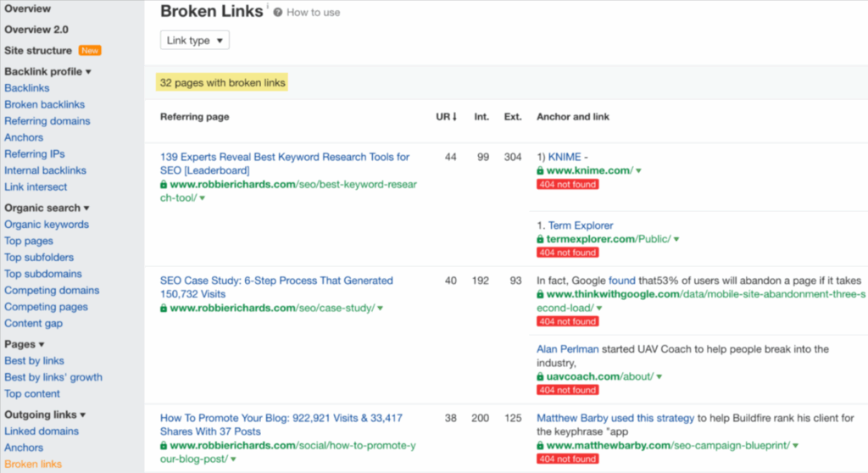
Task: Click the question mark icon beside How to use
Action: tap(278, 13)
